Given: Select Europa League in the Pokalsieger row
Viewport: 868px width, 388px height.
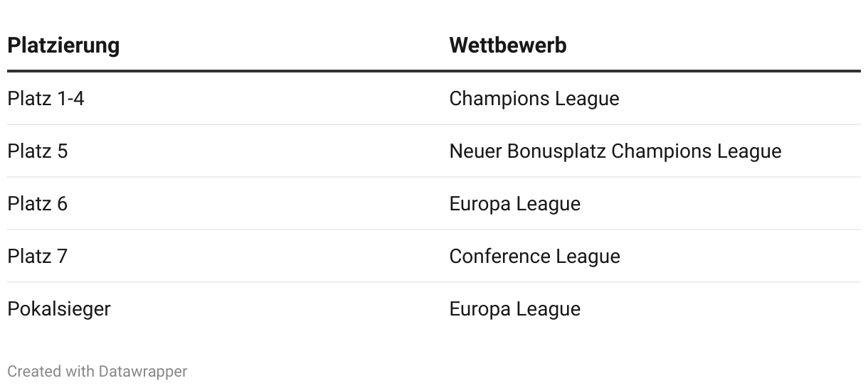Looking at the screenshot, I should pyautogui.click(x=514, y=309).
